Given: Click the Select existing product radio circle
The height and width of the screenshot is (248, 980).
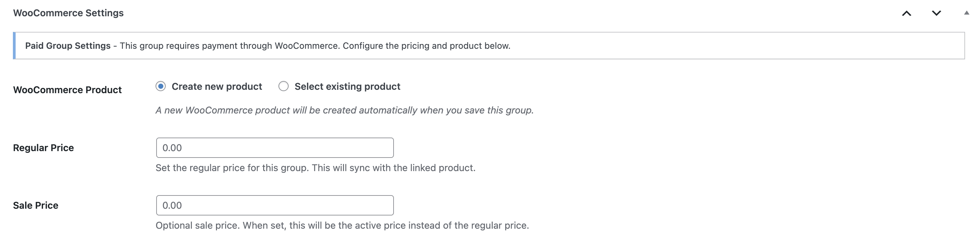Looking at the screenshot, I should (x=284, y=86).
